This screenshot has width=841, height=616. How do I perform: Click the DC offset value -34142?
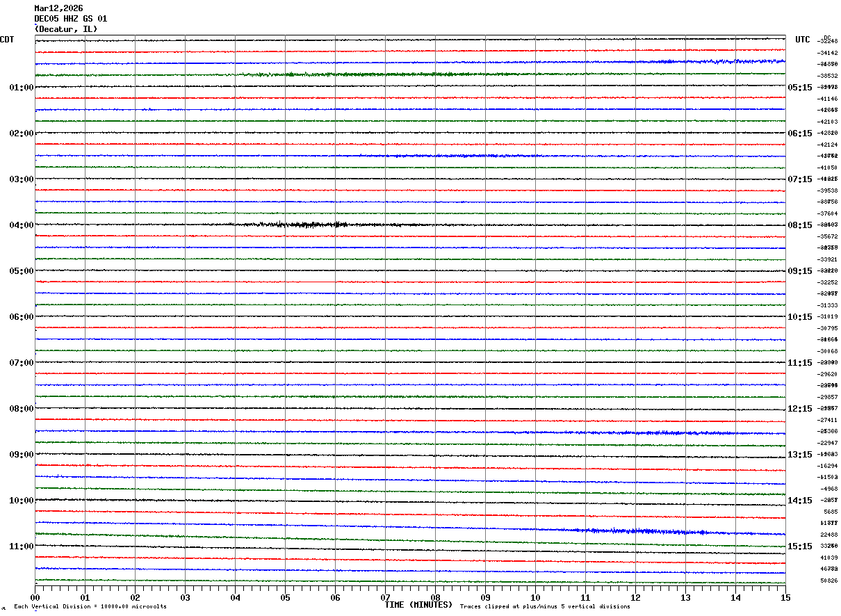[x=828, y=53]
